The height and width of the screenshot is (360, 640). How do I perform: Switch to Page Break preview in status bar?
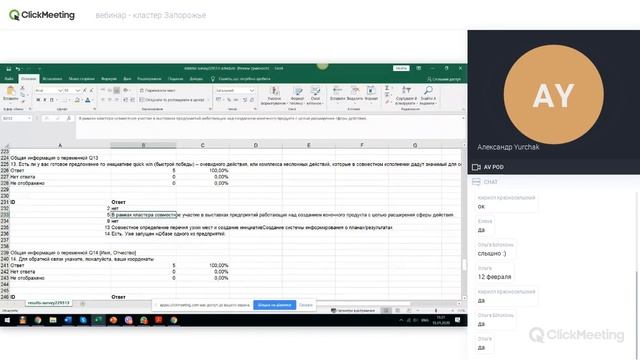pyautogui.click(x=409, y=311)
